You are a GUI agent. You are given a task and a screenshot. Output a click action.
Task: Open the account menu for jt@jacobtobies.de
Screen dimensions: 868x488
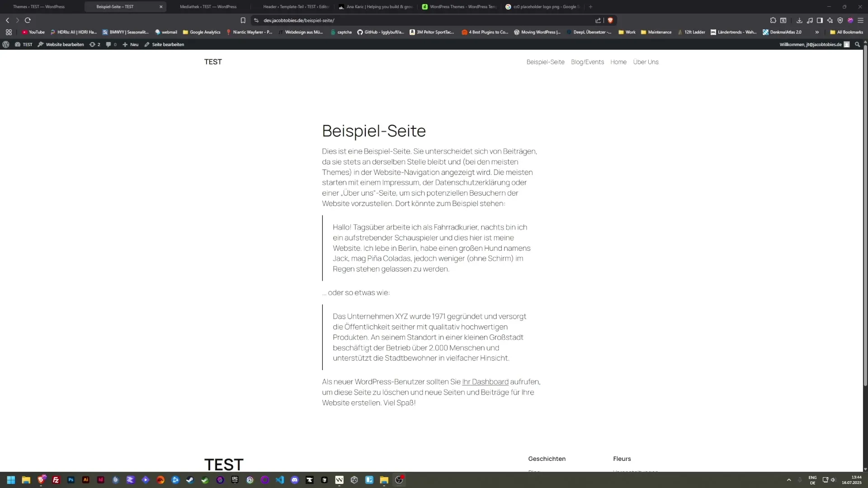coord(811,44)
